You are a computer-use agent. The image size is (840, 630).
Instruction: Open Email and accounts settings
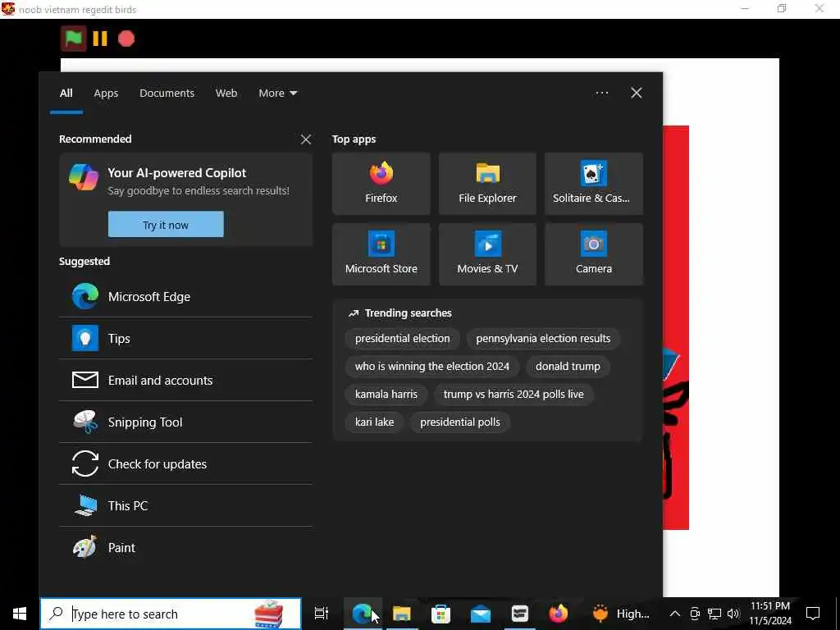(x=185, y=381)
